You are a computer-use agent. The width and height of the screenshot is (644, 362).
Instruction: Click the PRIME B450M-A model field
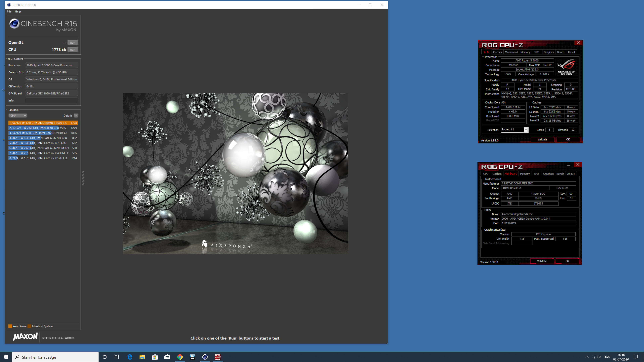(525, 188)
